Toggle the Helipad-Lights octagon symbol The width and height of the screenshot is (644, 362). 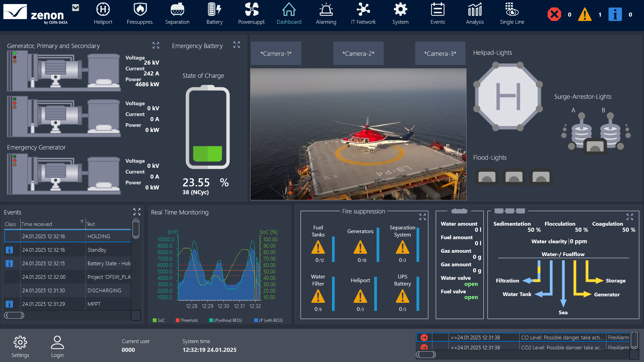[508, 97]
